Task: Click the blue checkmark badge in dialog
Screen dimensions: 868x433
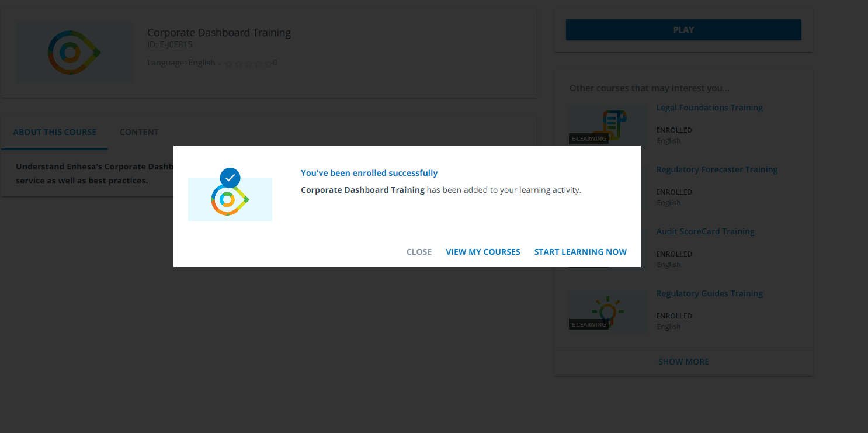Action: [230, 177]
